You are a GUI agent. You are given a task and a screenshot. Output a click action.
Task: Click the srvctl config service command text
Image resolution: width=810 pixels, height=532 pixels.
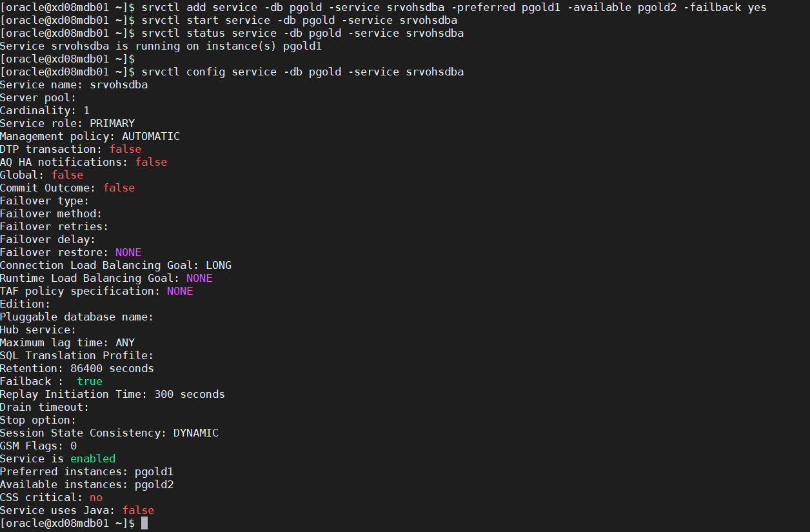point(302,72)
